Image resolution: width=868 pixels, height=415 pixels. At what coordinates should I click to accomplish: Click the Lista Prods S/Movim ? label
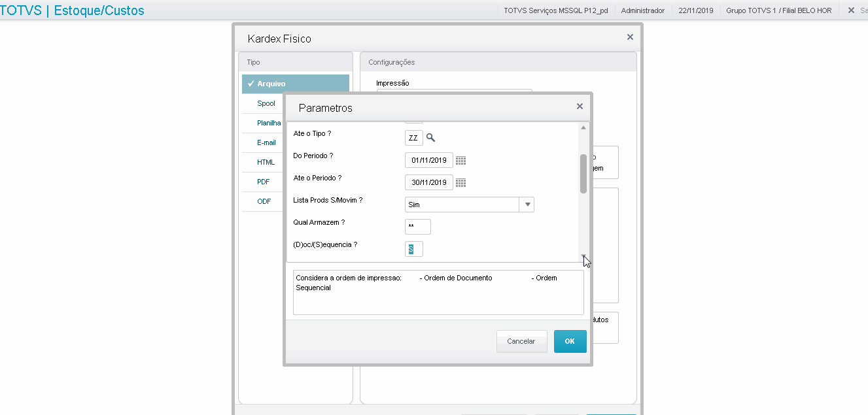[328, 200]
